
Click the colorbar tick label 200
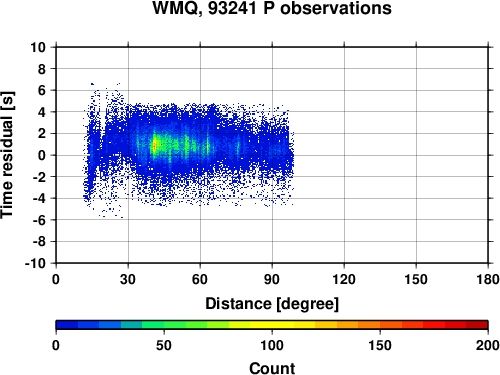(x=488, y=345)
